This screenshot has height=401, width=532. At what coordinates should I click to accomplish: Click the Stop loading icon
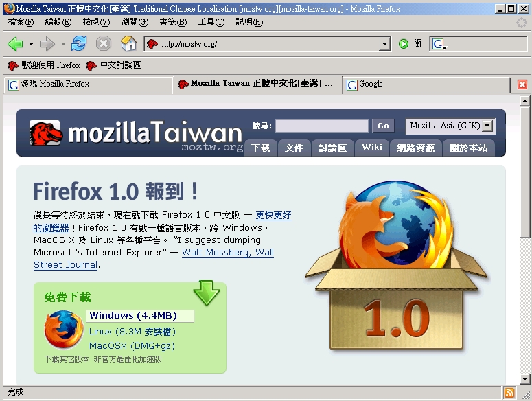(104, 44)
